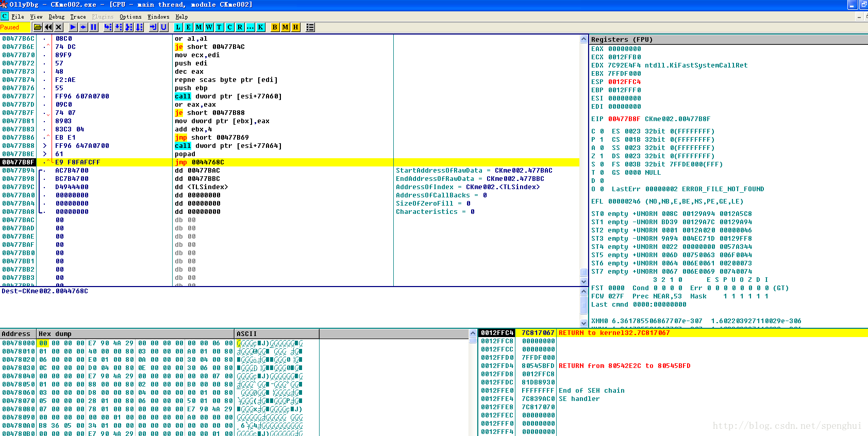Show Run trace via the dots icon
The height and width of the screenshot is (436, 868).
click(x=250, y=27)
